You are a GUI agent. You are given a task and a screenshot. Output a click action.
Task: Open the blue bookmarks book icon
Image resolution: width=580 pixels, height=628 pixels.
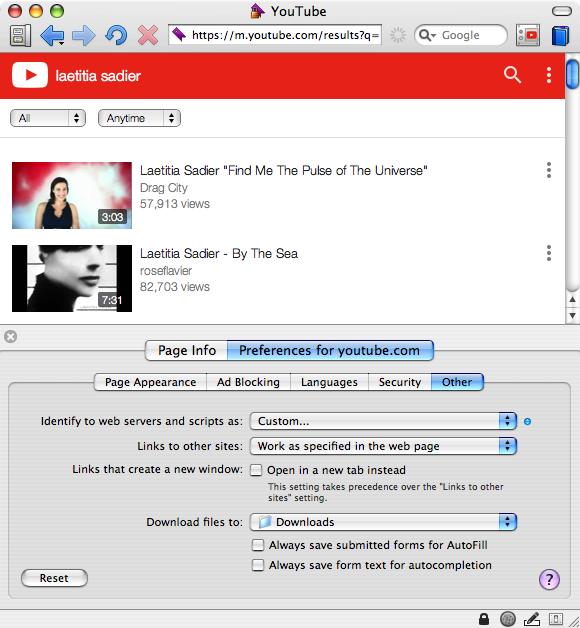click(560, 36)
